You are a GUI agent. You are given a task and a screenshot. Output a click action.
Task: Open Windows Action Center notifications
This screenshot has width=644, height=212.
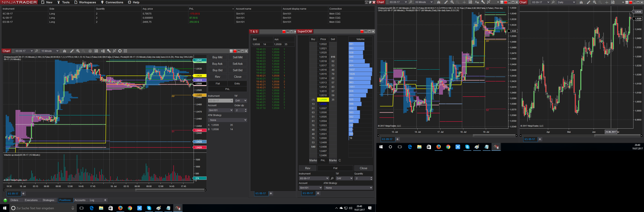pyautogui.click(x=370, y=208)
